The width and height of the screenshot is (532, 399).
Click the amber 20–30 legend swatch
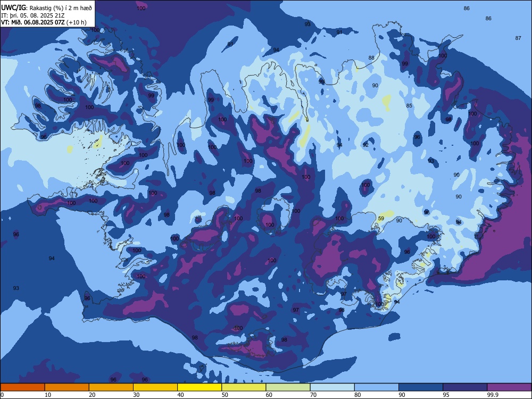[x=111, y=387]
